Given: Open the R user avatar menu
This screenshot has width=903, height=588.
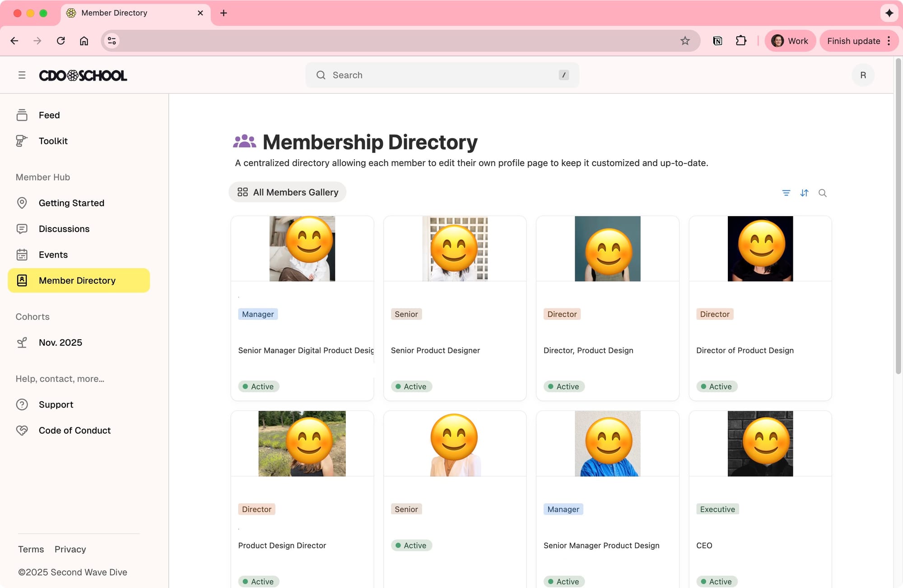Looking at the screenshot, I should pos(863,75).
